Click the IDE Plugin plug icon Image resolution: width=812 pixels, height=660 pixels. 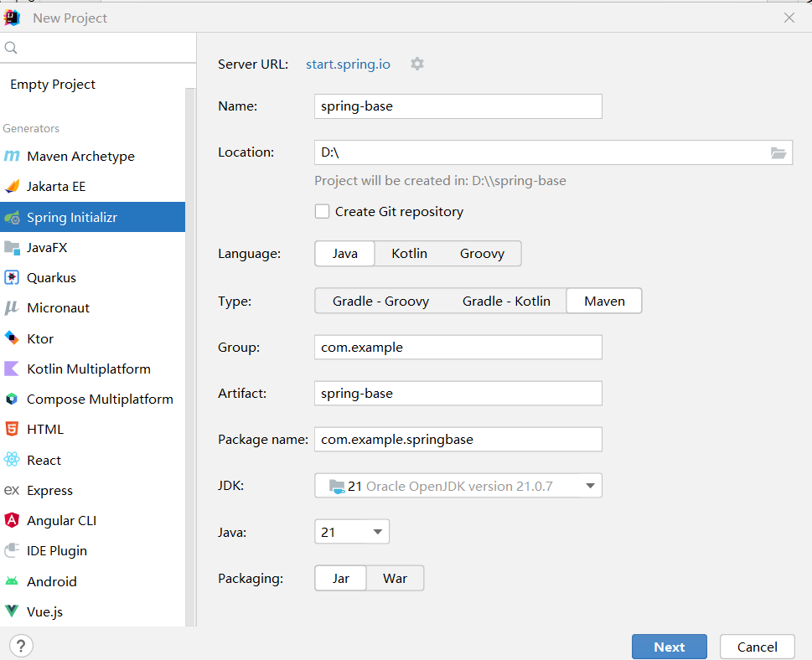click(12, 550)
